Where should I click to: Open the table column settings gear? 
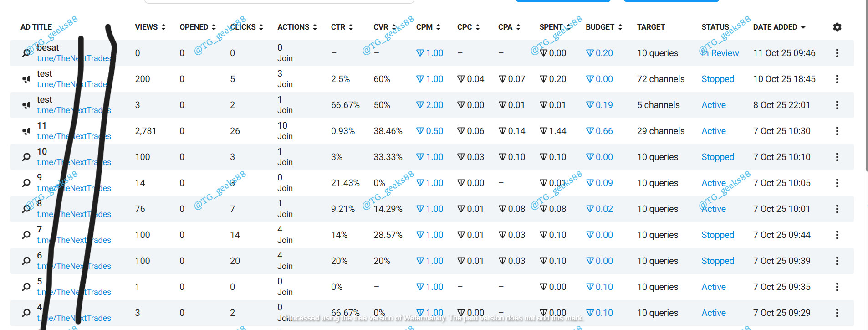pos(837,27)
